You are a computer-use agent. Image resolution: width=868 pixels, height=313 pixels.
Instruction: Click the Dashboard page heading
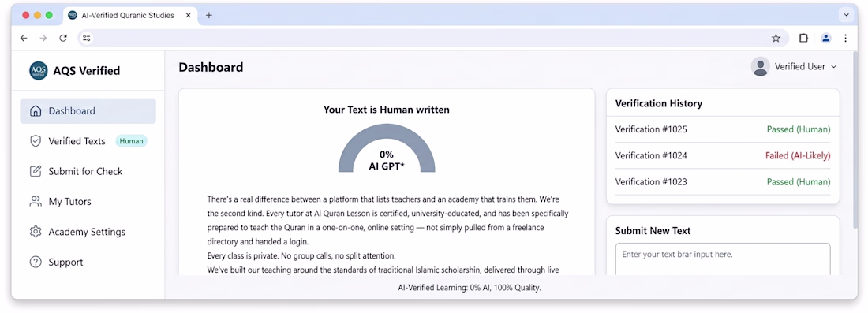pyautogui.click(x=211, y=68)
